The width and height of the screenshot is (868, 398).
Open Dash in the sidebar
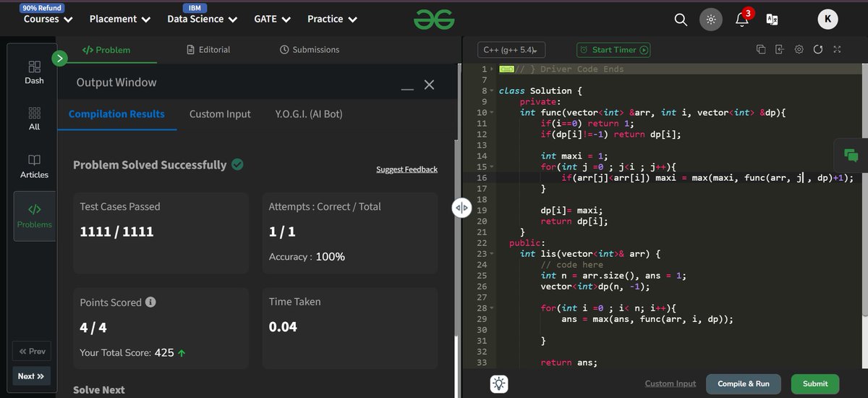pyautogui.click(x=34, y=72)
